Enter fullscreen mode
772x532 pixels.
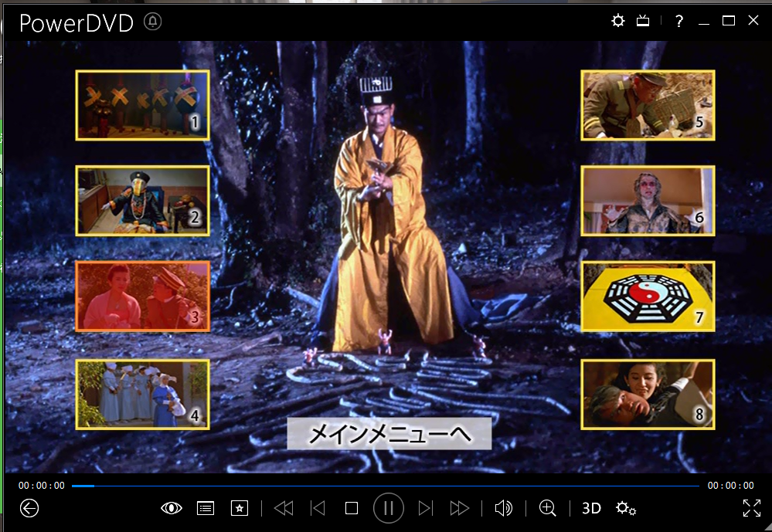[751, 508]
